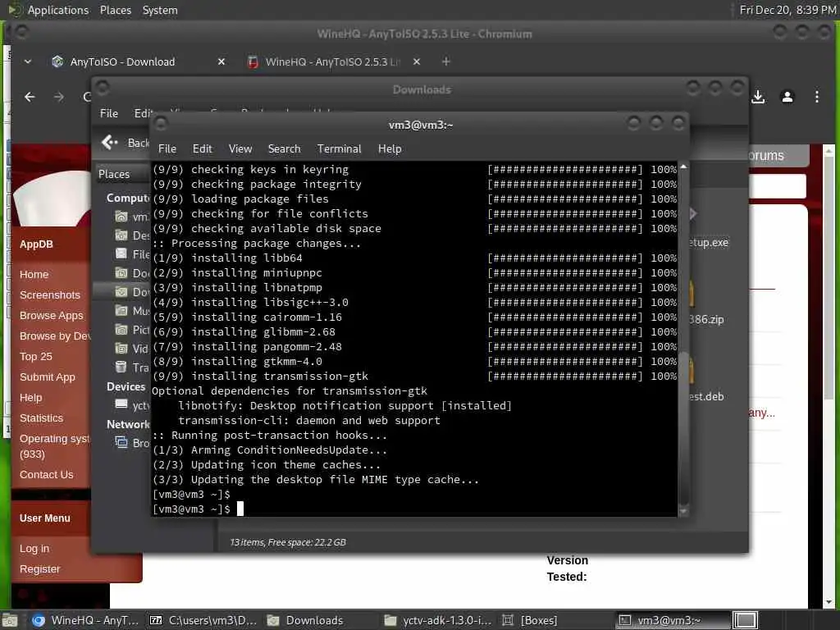Switch to WineHQ Chromium window in taskbar
The width and height of the screenshot is (840, 630).
[x=85, y=620]
